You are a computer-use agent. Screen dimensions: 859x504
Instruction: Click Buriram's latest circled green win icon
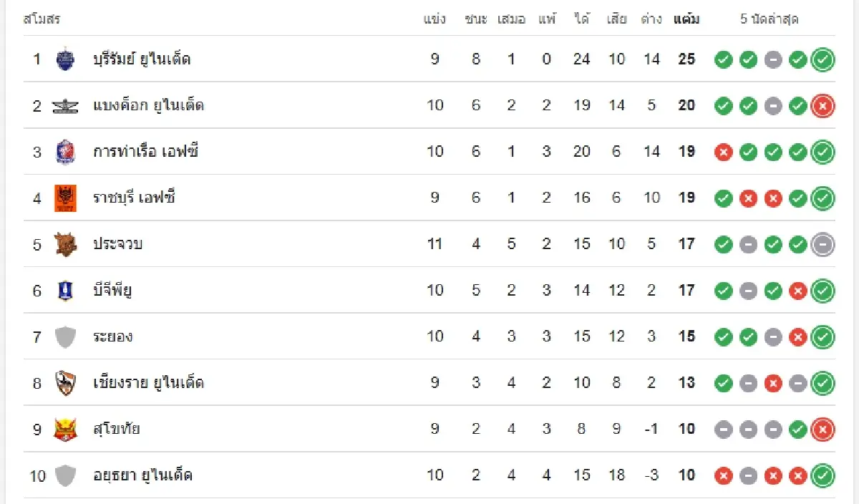coord(823,59)
